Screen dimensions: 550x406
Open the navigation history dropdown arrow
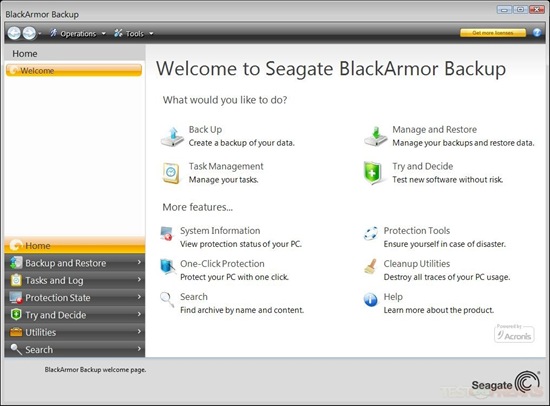pos(40,34)
